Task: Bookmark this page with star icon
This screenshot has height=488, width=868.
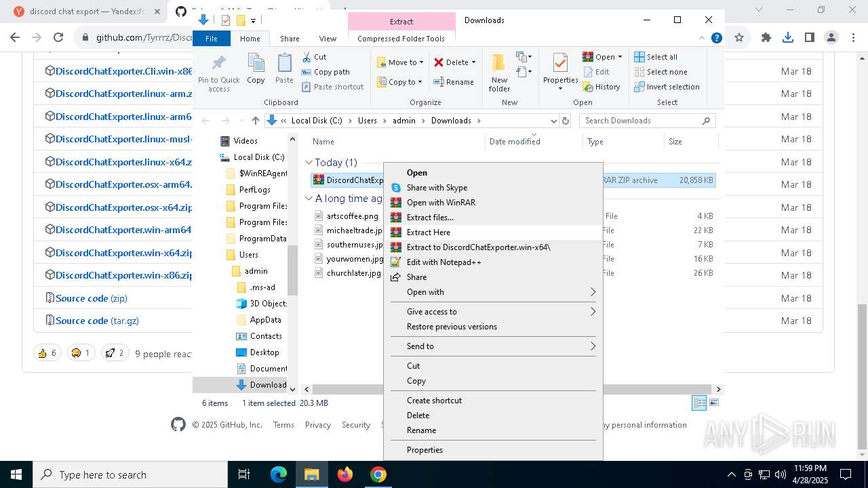Action: point(739,38)
